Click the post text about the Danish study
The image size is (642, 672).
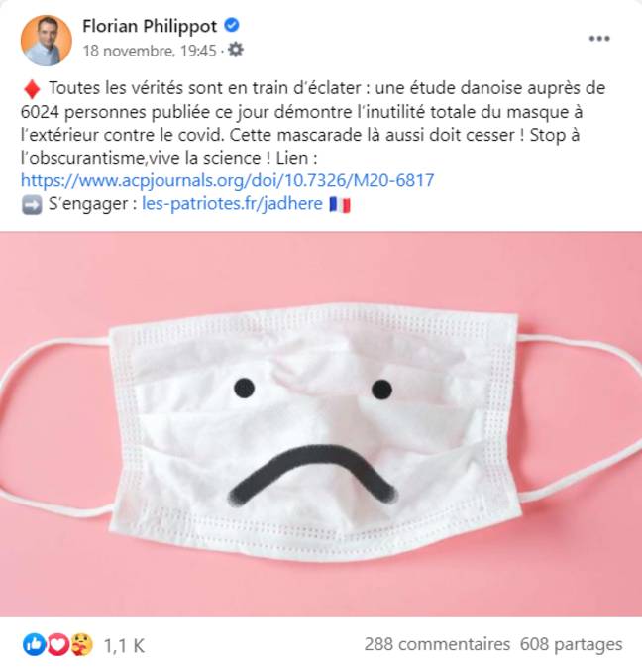click(x=317, y=111)
